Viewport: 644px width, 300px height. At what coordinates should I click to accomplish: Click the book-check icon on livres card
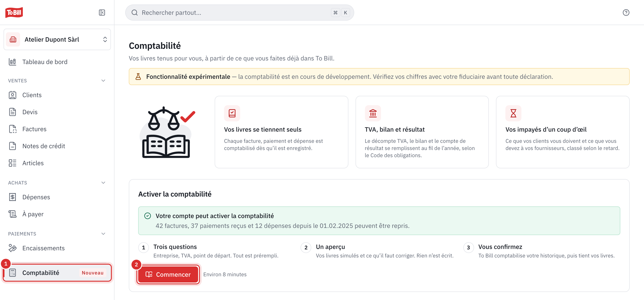click(x=232, y=113)
